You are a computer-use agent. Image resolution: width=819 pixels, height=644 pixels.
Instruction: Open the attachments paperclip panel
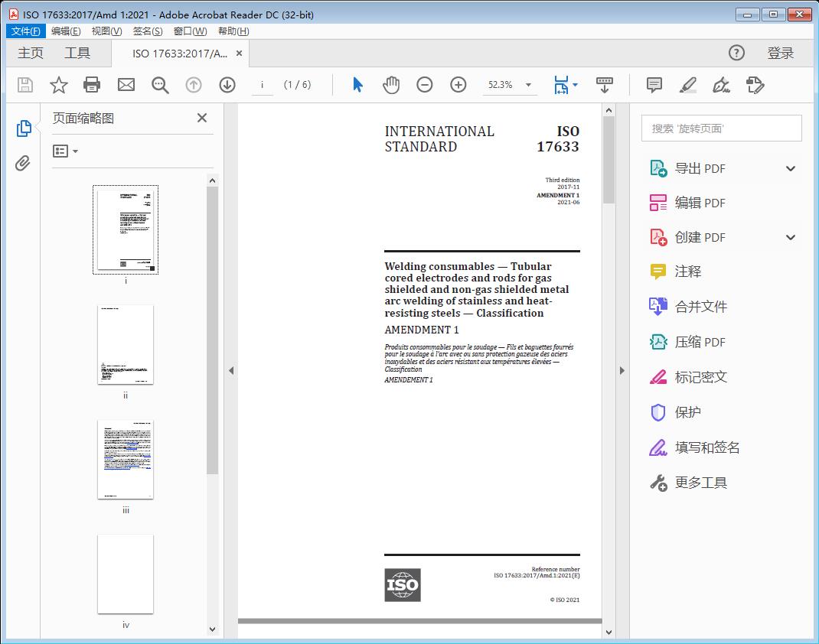(x=24, y=163)
